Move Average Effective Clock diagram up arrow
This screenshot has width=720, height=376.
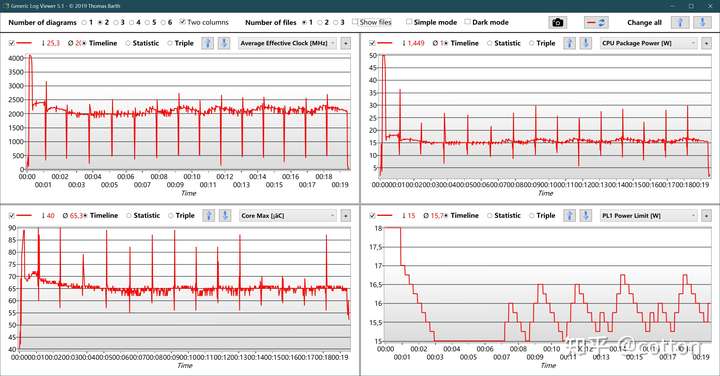point(208,43)
